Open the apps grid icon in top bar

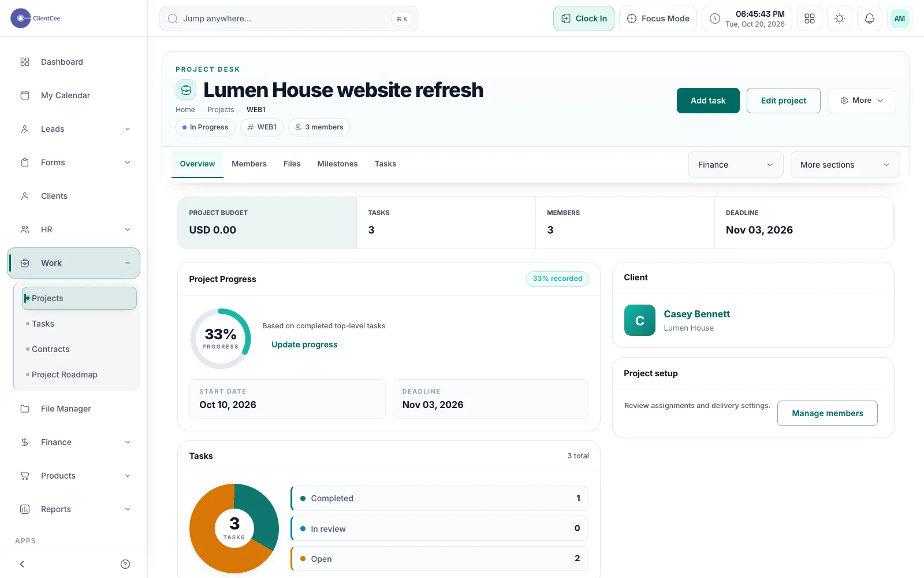point(810,18)
